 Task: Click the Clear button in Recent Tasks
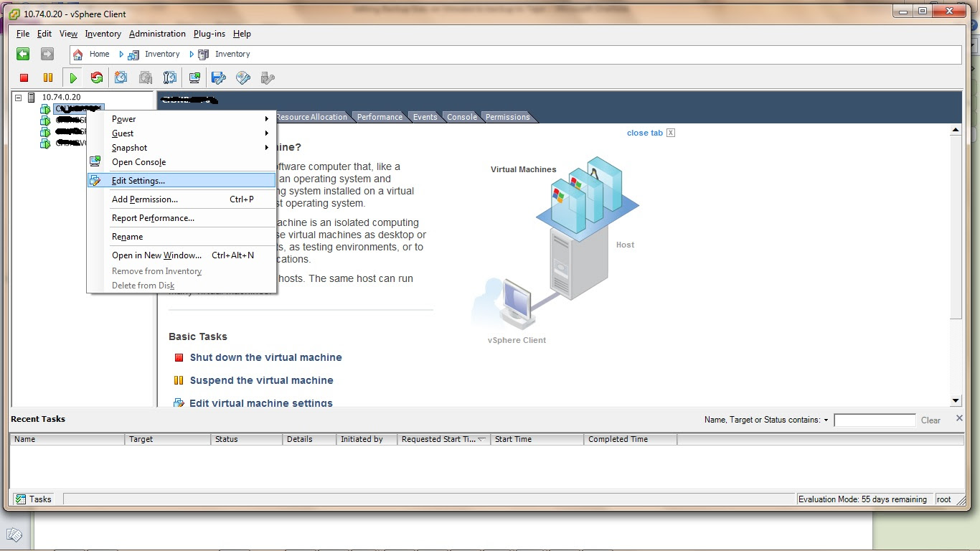[930, 420]
